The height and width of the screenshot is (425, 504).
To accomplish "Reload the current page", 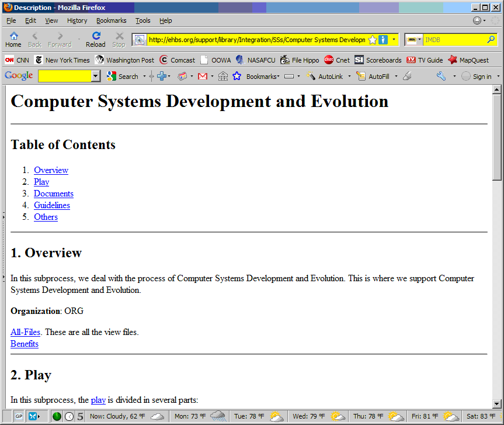I will 95,40.
